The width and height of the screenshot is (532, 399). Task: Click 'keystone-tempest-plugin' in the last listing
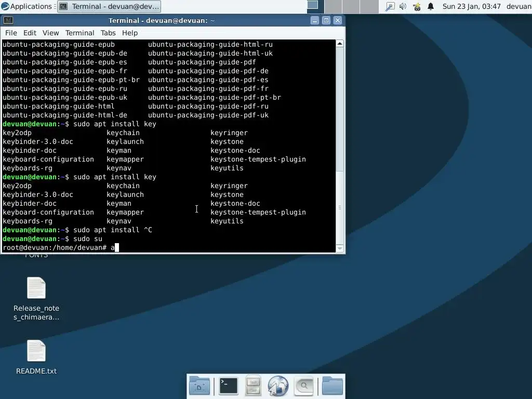(x=258, y=212)
